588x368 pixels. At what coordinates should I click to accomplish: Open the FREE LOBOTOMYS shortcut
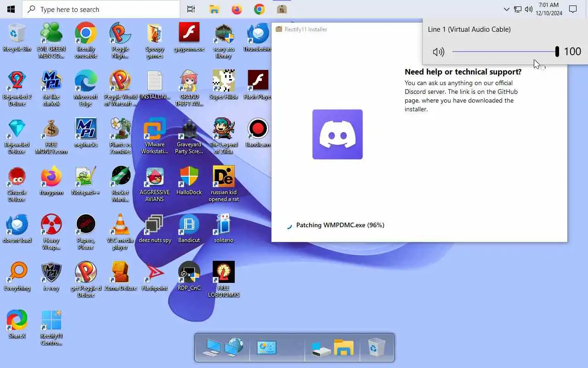(x=224, y=280)
